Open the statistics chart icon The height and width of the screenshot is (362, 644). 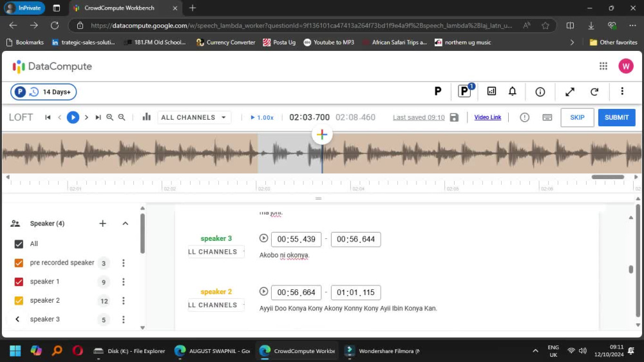pos(491,91)
